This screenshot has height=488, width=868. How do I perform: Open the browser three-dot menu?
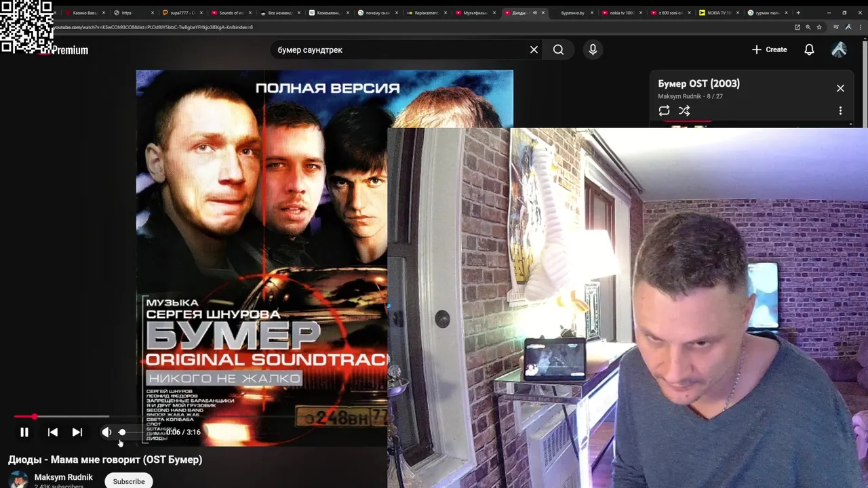click(860, 27)
